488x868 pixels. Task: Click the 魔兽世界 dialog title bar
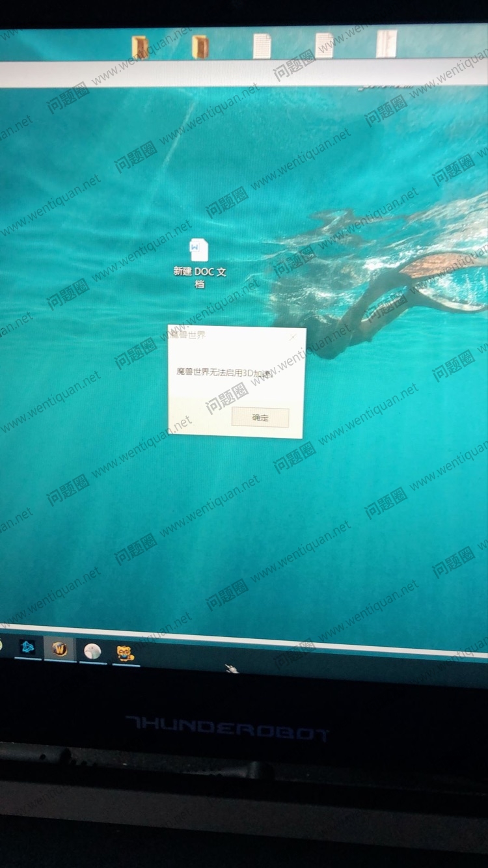click(221, 336)
